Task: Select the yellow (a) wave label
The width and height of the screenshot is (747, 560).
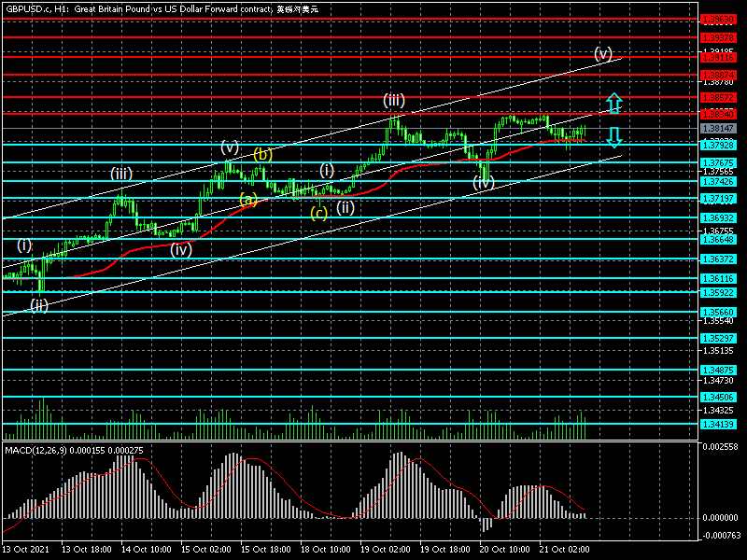Action: click(x=247, y=199)
